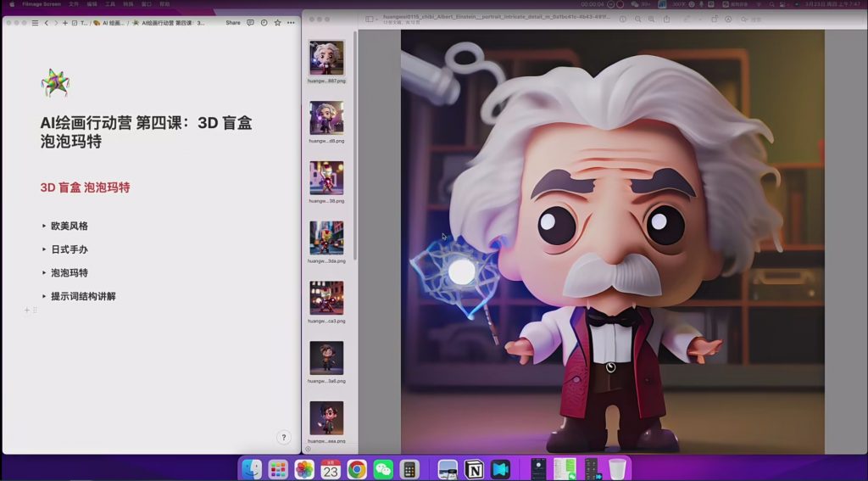Expand the 日式手办 toggle triangle
The height and width of the screenshot is (481, 868).
[x=44, y=249]
